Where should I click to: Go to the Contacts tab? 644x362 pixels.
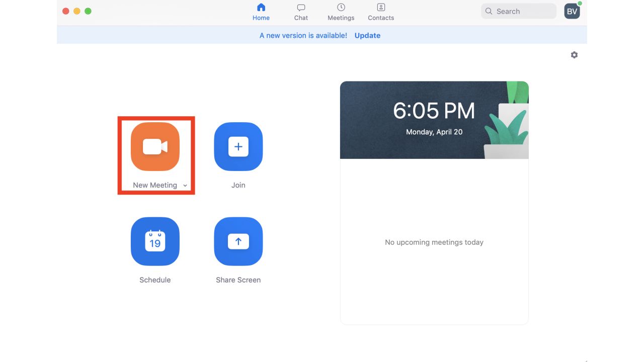pos(381,13)
